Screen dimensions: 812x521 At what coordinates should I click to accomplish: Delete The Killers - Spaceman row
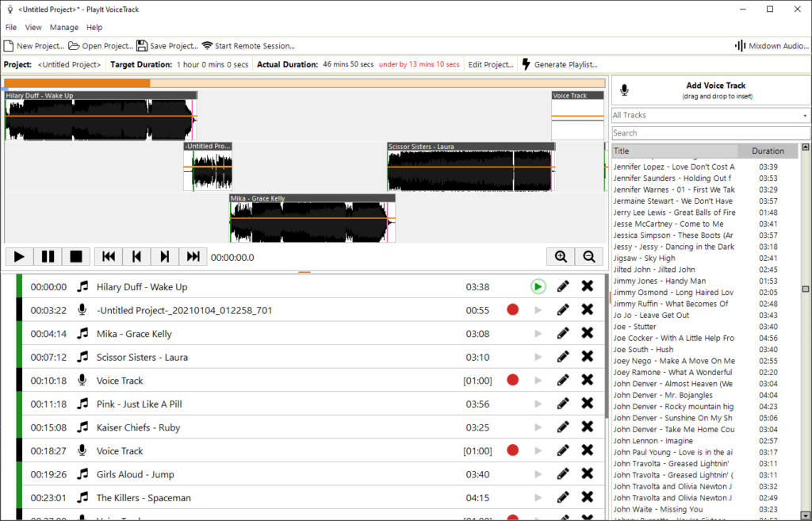(x=588, y=497)
